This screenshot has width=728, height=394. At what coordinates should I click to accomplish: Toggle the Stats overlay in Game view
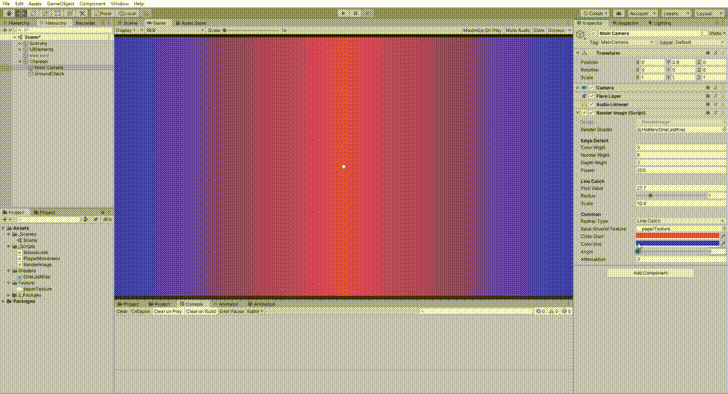[x=539, y=30]
